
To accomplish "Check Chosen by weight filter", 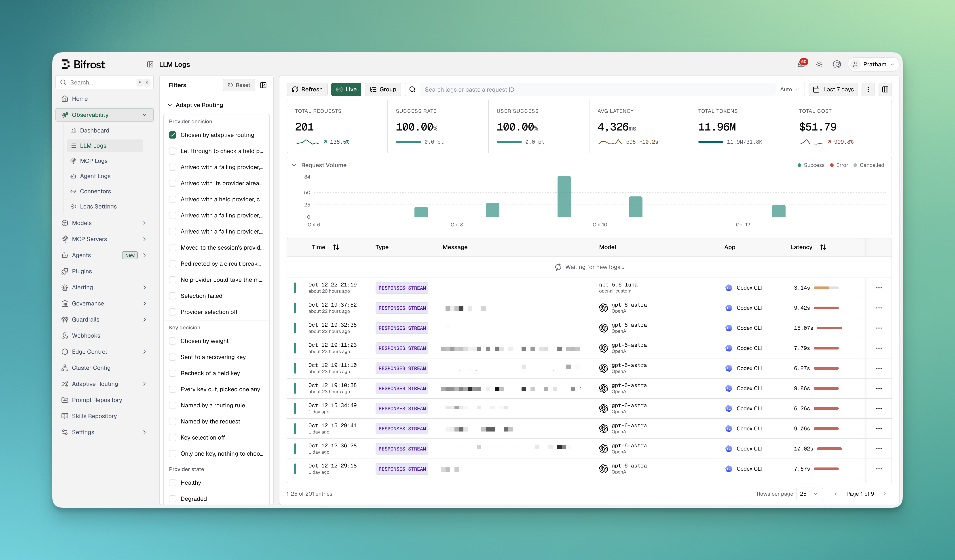I will coord(172,341).
